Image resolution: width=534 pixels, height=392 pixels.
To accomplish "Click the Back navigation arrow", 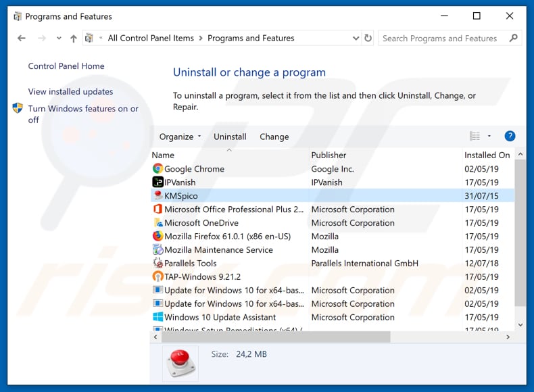I will coord(22,38).
